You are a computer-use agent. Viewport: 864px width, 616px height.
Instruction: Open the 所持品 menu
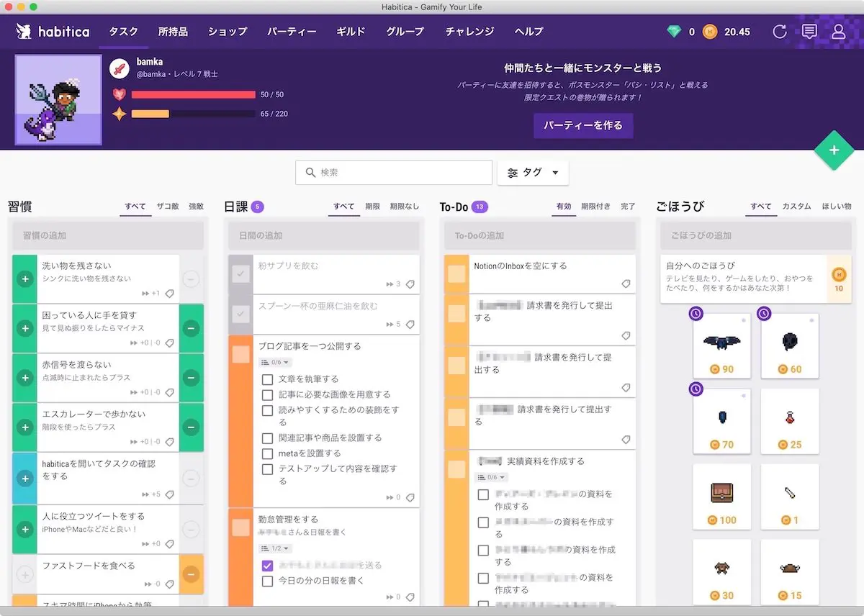[x=173, y=32]
